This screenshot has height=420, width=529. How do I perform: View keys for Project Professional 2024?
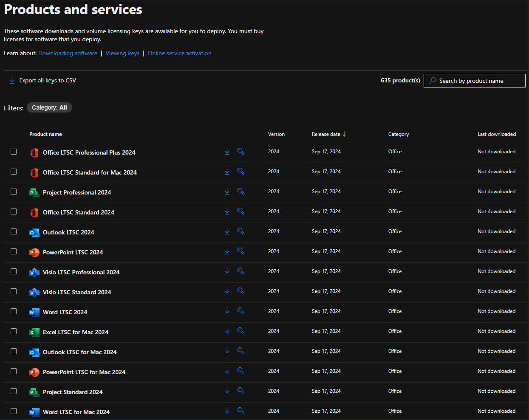click(x=241, y=191)
